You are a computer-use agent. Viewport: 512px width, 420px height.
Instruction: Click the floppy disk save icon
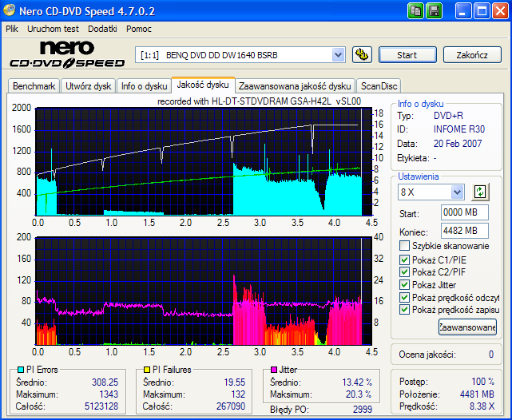tap(435, 10)
